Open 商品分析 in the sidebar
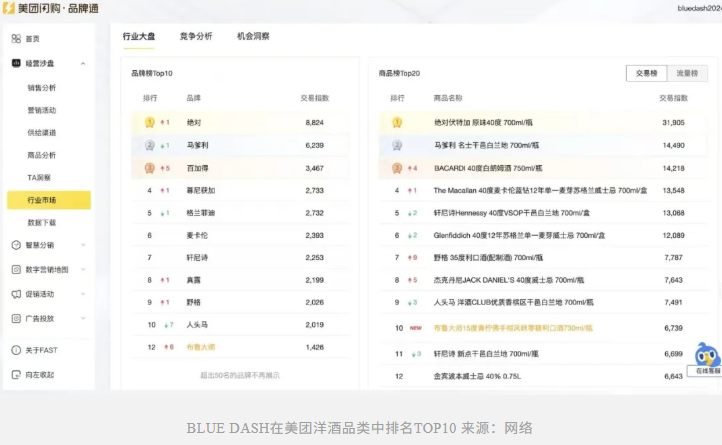 point(41,155)
